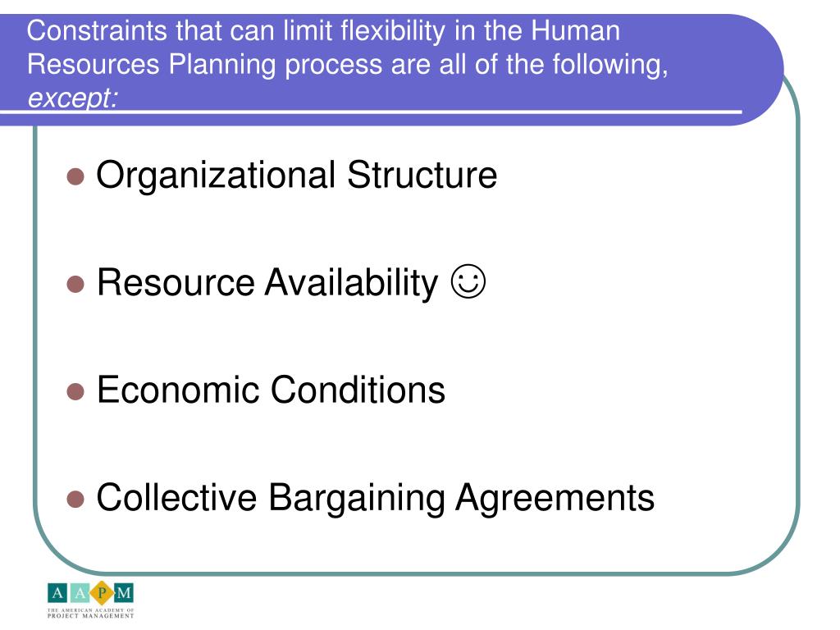Image resolution: width=840 pixels, height=630 pixels.
Task: Click the bullet dot beside Economic Conditions
Action: click(x=75, y=391)
